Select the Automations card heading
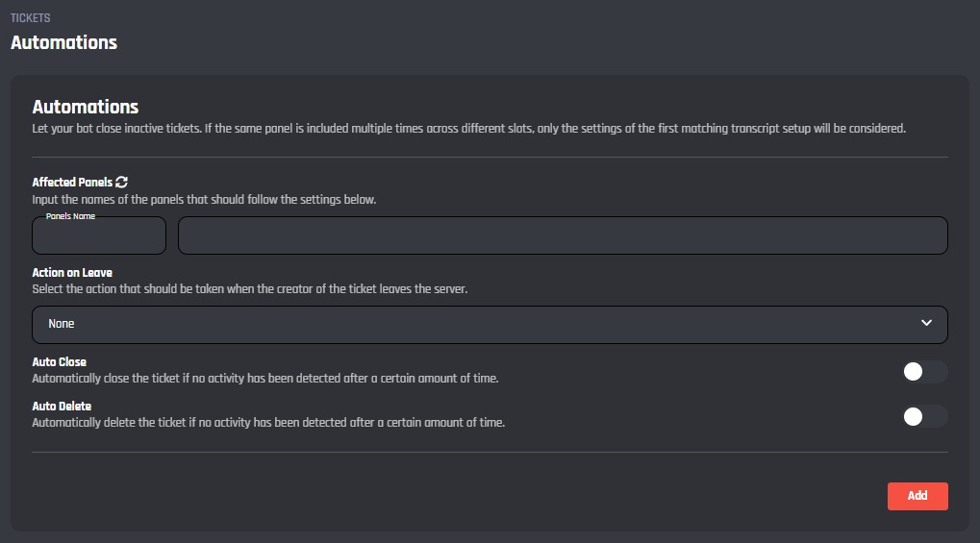The image size is (980, 543). pos(86,107)
